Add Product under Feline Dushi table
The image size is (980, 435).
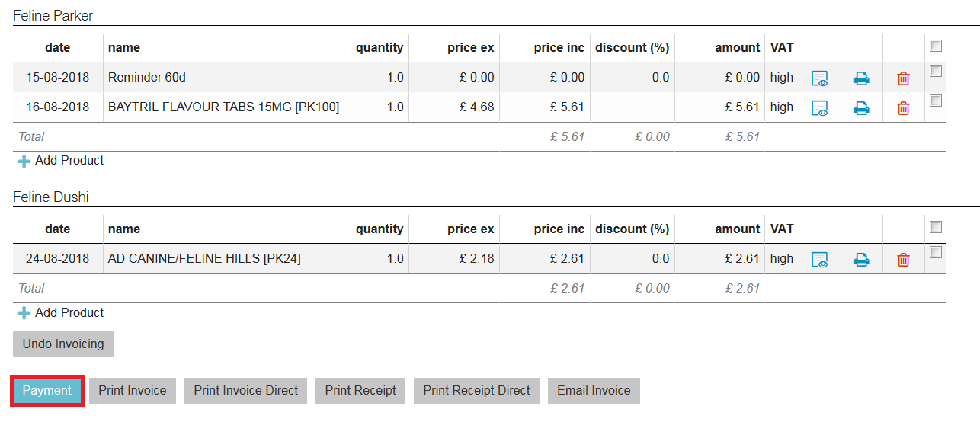[61, 313]
